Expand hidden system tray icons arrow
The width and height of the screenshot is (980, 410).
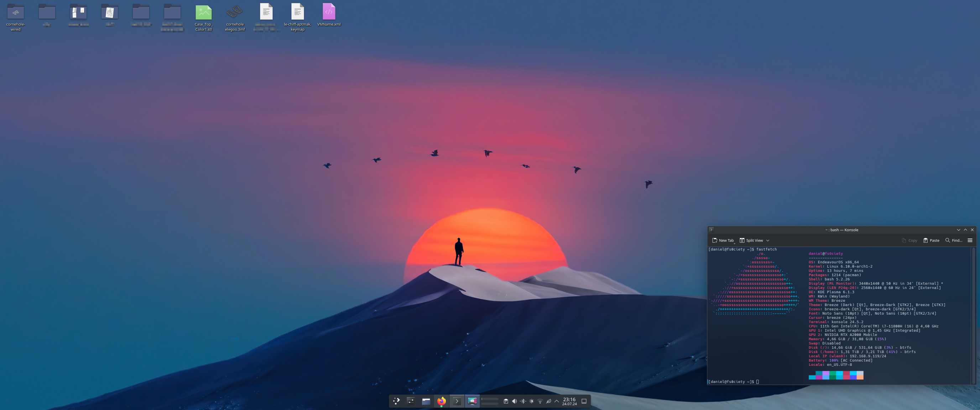[x=557, y=401]
